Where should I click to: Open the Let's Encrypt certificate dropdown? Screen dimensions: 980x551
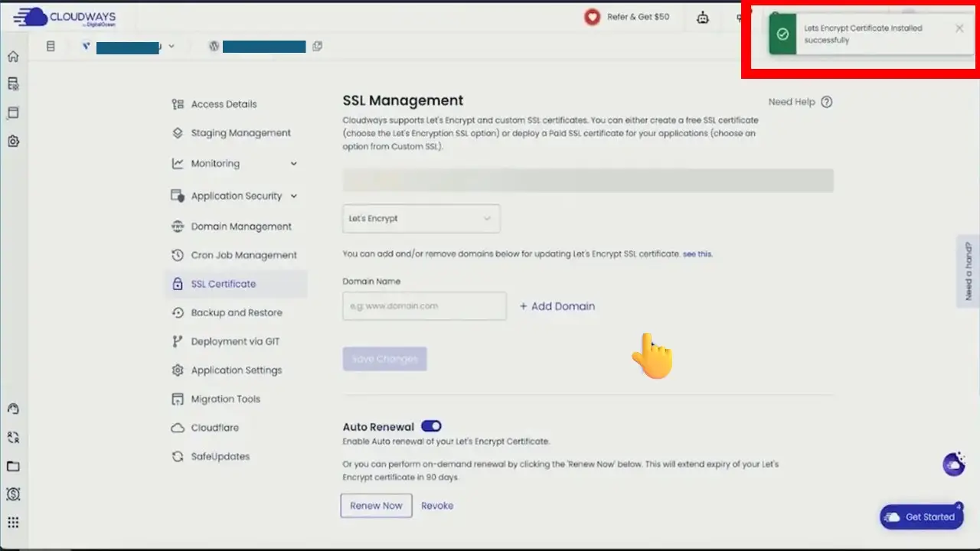[421, 218]
